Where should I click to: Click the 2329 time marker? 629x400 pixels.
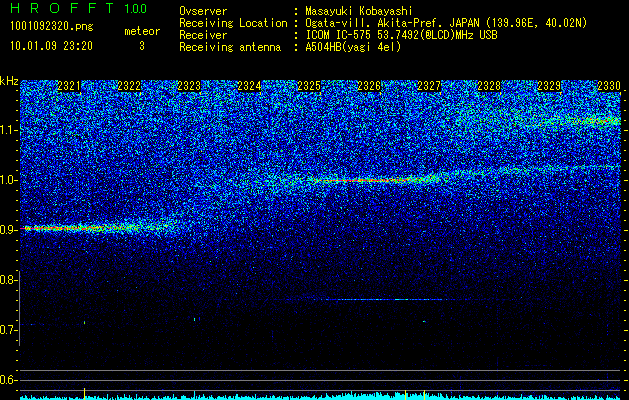click(549, 86)
